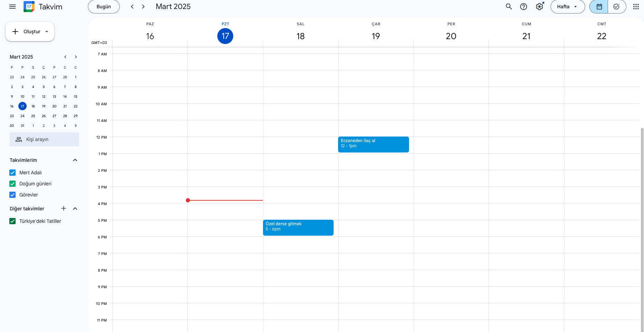Switch to the calendar view tab
The height and width of the screenshot is (332, 644).
pyautogui.click(x=598, y=7)
